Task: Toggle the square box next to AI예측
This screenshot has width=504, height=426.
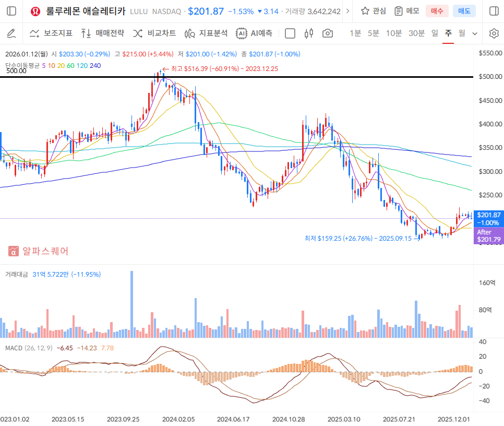Action: pos(290,33)
